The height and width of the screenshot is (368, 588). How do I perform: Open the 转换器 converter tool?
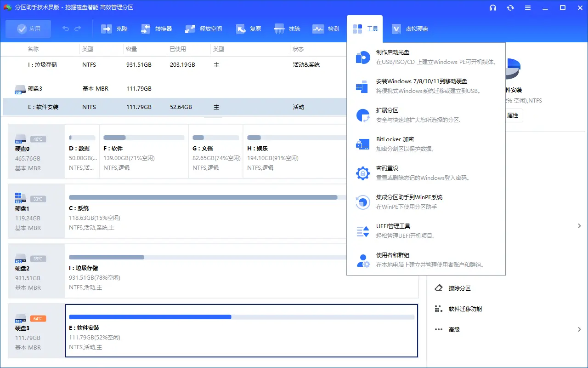coord(156,29)
